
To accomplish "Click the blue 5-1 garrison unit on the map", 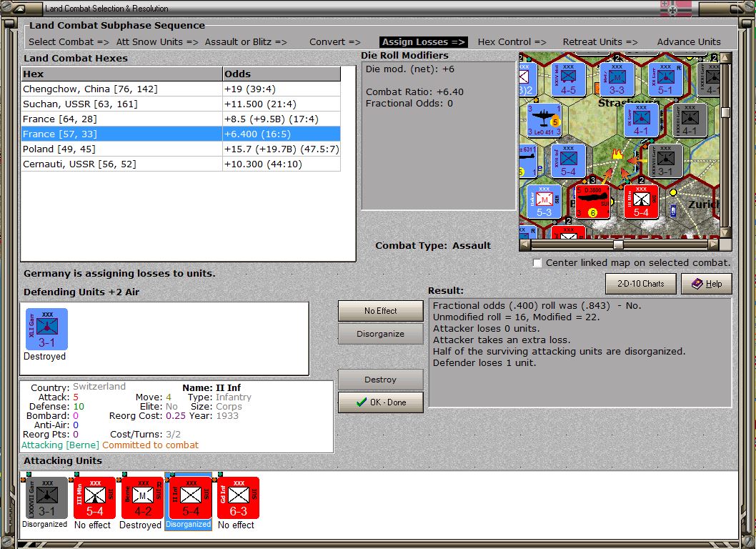I will (x=665, y=79).
